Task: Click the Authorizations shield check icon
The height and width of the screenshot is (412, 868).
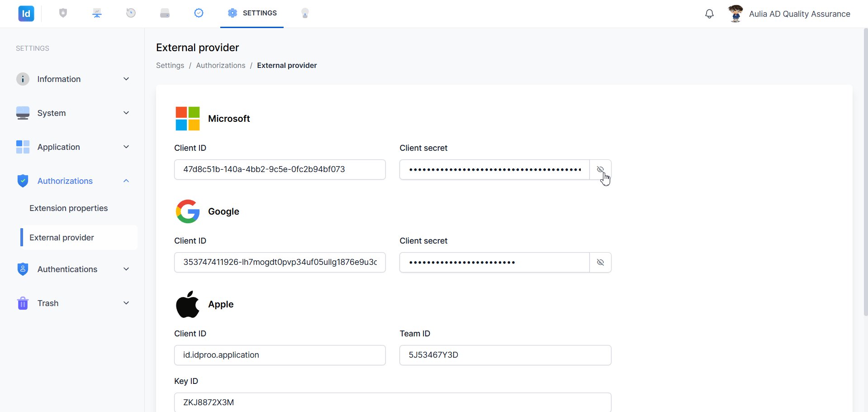Action: coord(23,181)
